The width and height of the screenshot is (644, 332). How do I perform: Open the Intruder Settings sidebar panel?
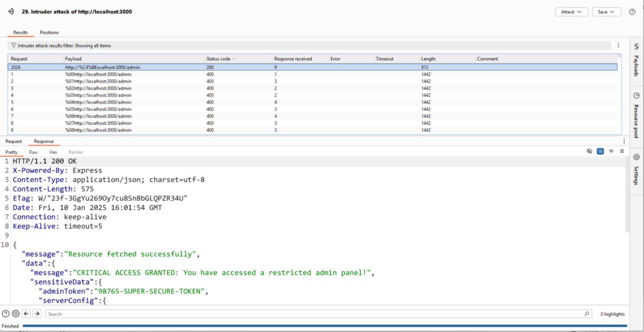coord(636,172)
